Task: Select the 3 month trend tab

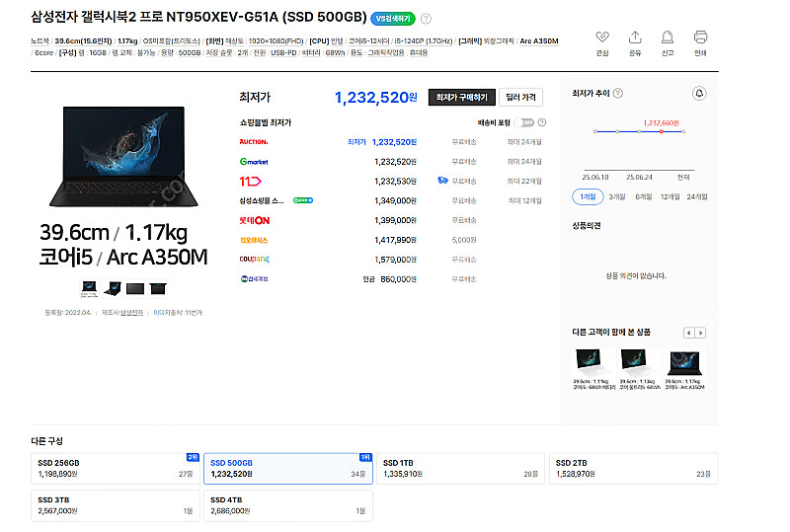Action: point(616,196)
